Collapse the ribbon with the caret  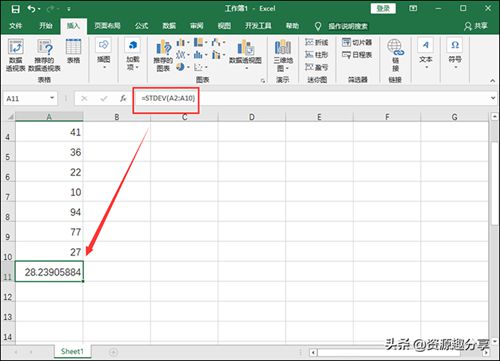pyautogui.click(x=492, y=81)
